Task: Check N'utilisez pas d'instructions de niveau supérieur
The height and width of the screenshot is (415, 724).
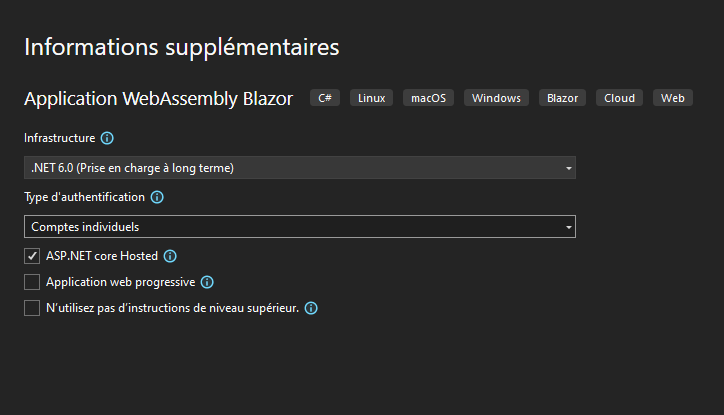Action: tap(32, 308)
